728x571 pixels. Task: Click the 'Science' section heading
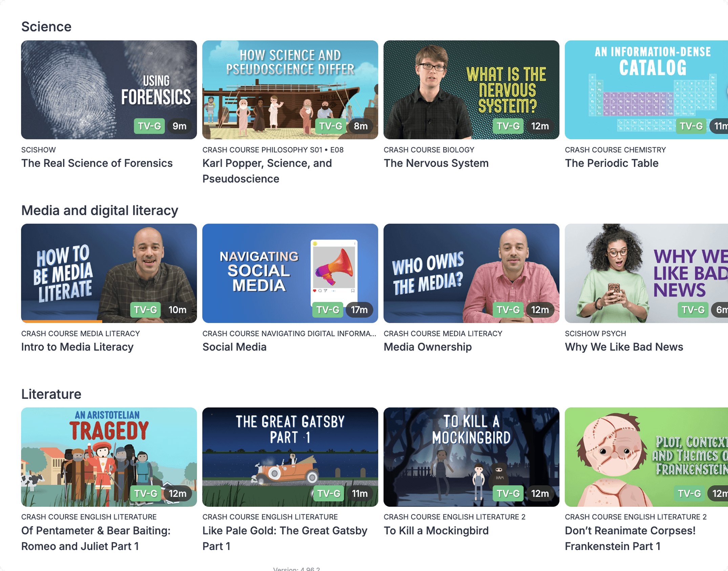pos(46,26)
